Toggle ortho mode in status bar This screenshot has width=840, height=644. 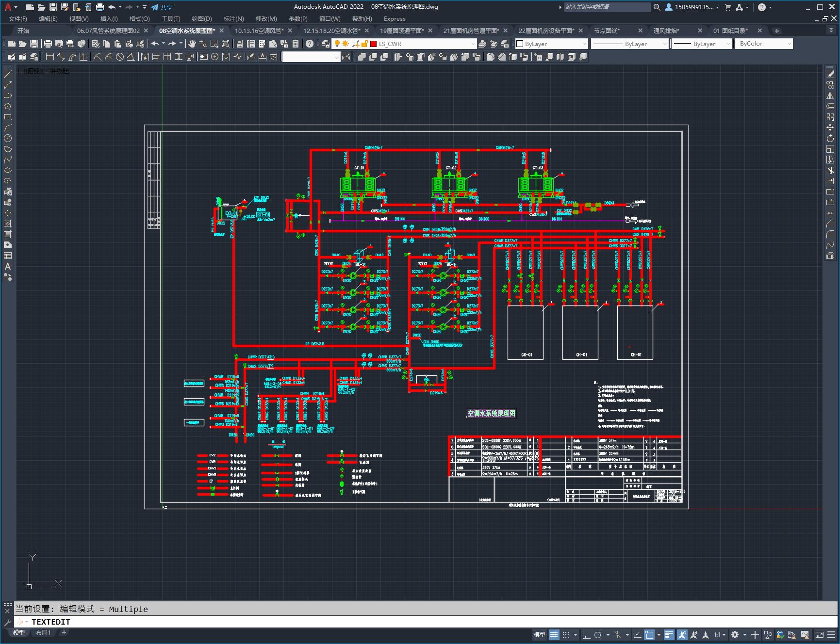pos(586,634)
